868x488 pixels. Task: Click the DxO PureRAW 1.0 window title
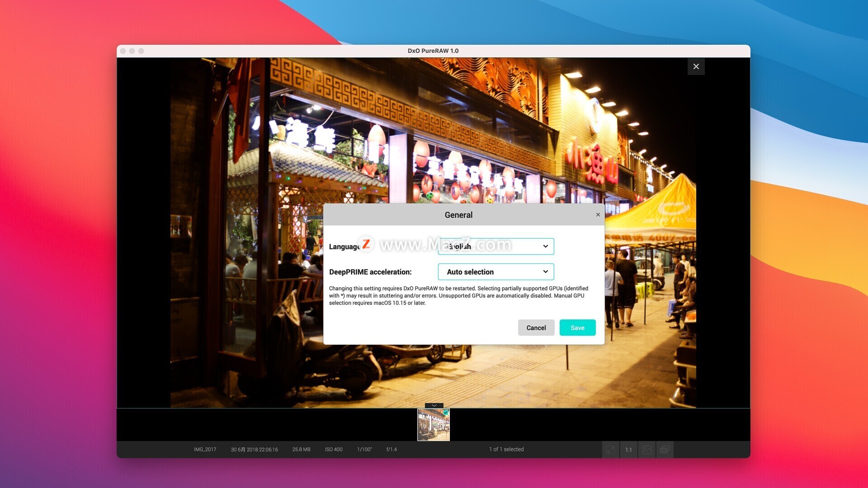click(433, 51)
